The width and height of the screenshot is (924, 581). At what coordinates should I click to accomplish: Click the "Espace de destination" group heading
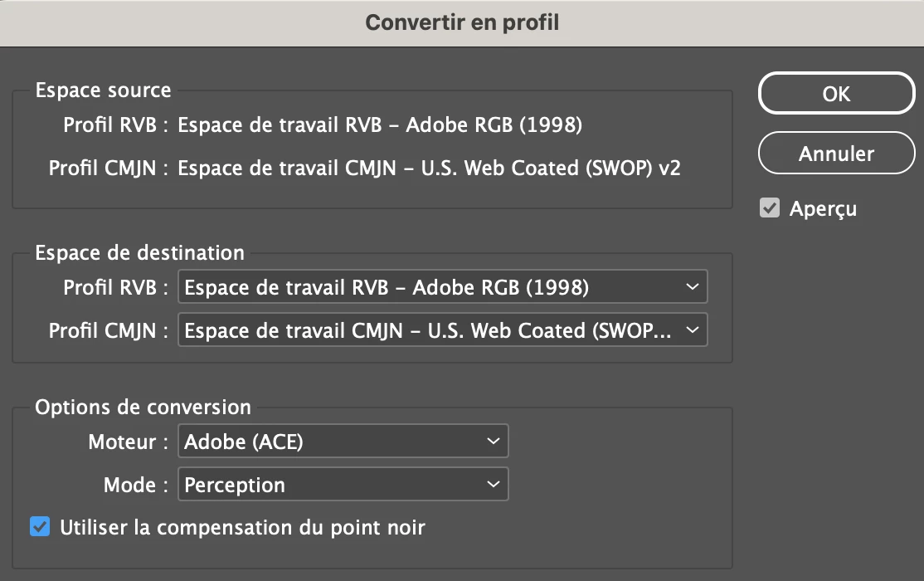139,253
